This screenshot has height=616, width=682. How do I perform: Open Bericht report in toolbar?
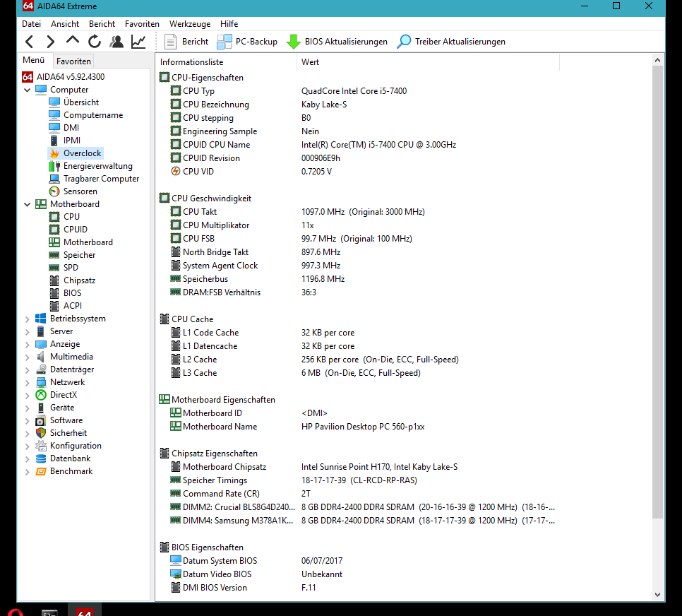coord(186,42)
